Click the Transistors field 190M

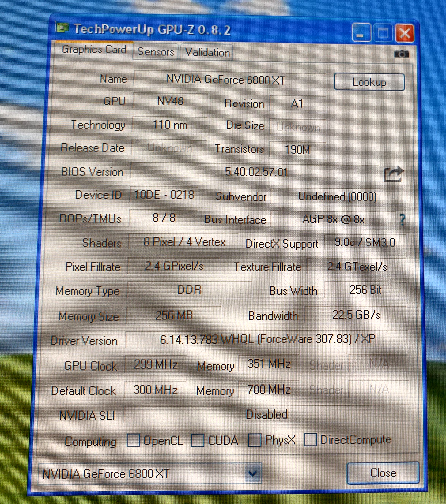coord(297,150)
